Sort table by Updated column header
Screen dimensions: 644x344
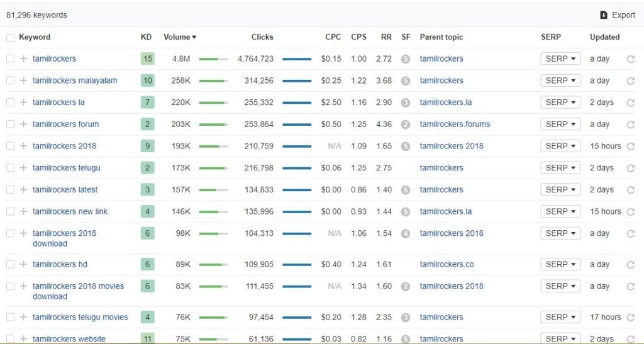pyautogui.click(x=604, y=37)
